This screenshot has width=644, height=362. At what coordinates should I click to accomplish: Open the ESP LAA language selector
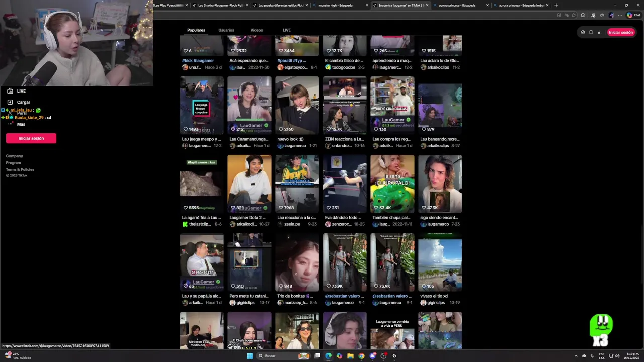pyautogui.click(x=602, y=356)
